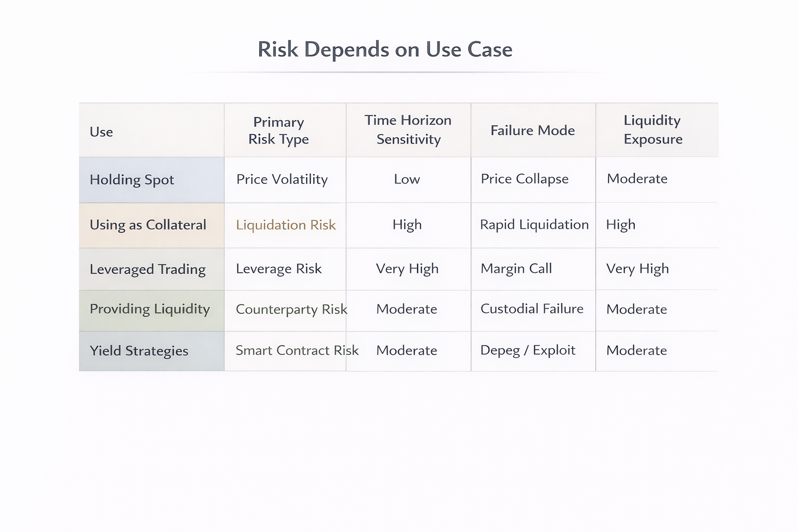This screenshot has width=798, height=532.
Task: Select the 'Time Horizon Sensitivity' header
Action: pos(408,130)
